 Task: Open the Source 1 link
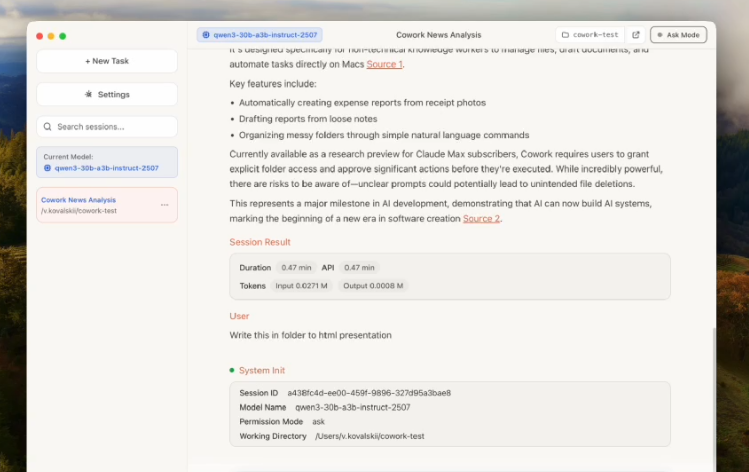coord(384,65)
